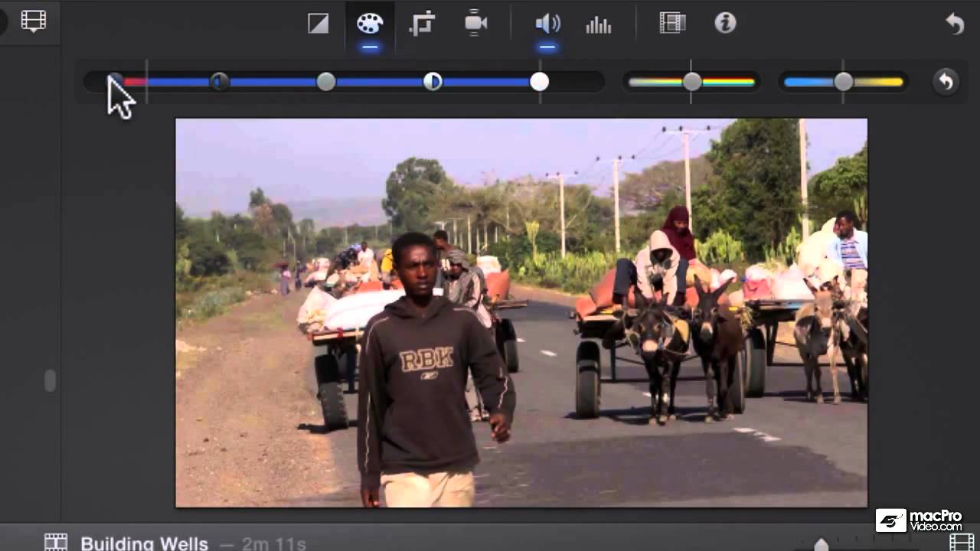Reset the color correction sliders
Viewport: 980px width, 551px height.
(x=946, y=81)
